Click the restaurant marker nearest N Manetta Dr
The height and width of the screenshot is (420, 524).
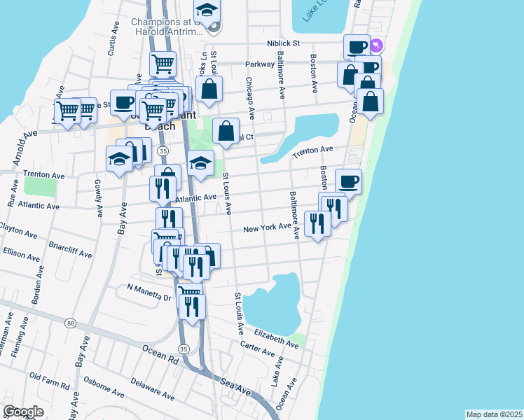pos(192,306)
